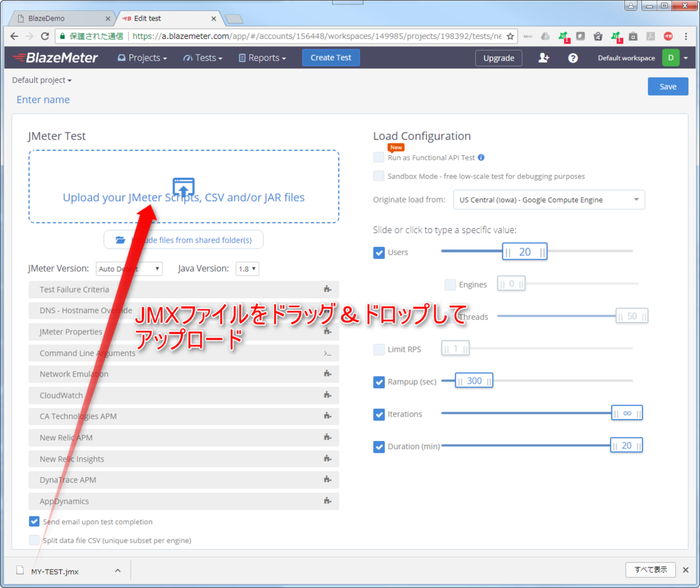Click the plugin icon on CloudWatch row
This screenshot has width=700, height=588.
(327, 395)
